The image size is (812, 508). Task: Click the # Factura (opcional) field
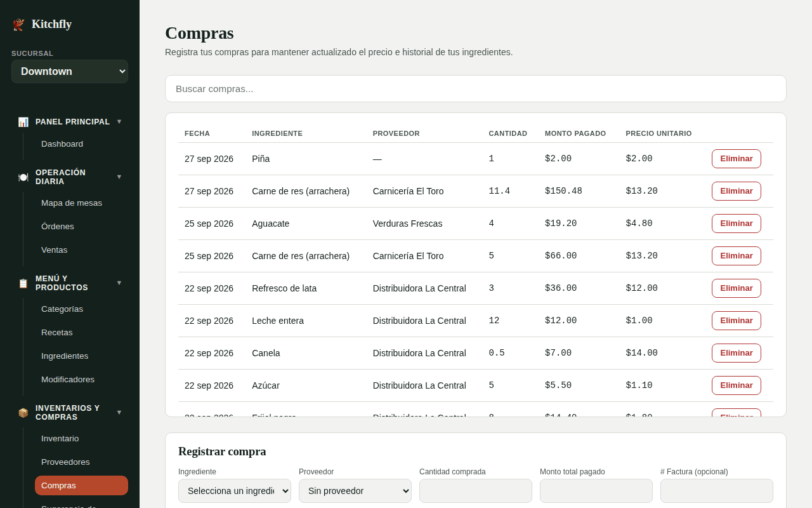point(717,491)
